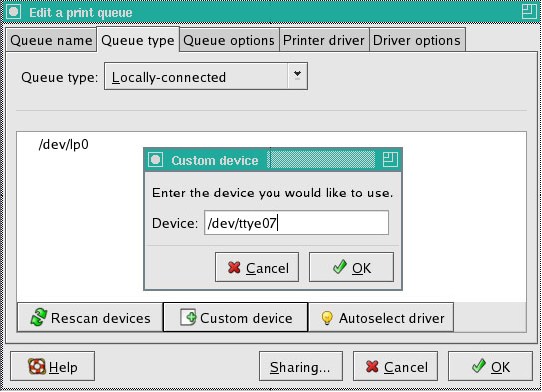Open the Queue type dropdown arrow

[x=297, y=76]
